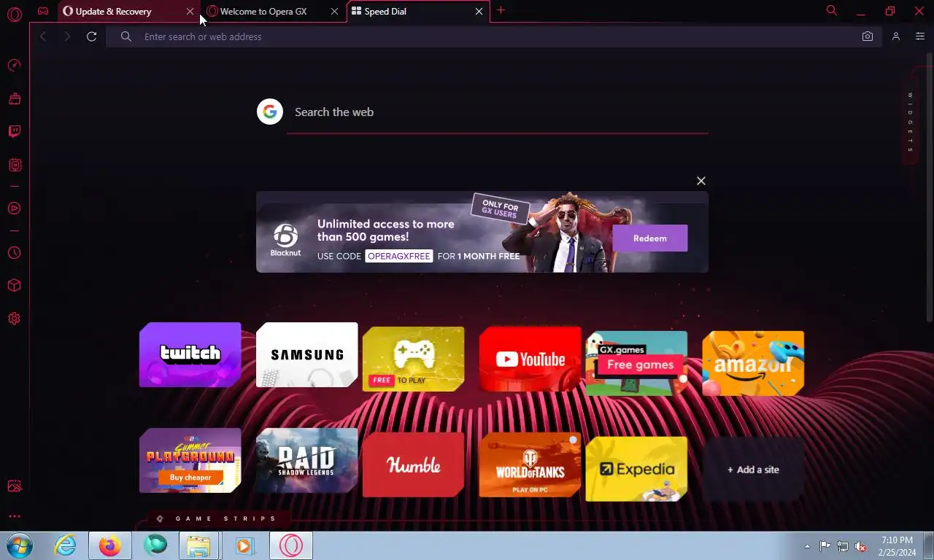Image resolution: width=934 pixels, height=560 pixels.
Task: Open the Summer Playground tile
Action: point(190,461)
